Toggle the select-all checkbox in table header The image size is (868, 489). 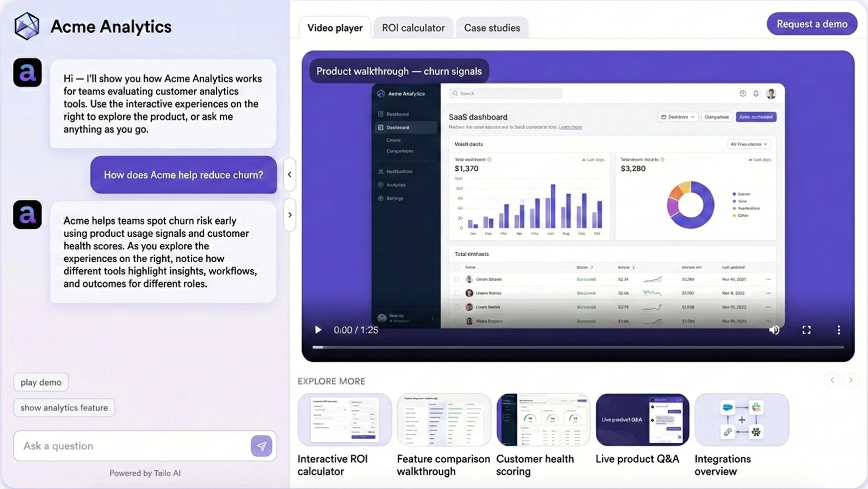coord(457,268)
